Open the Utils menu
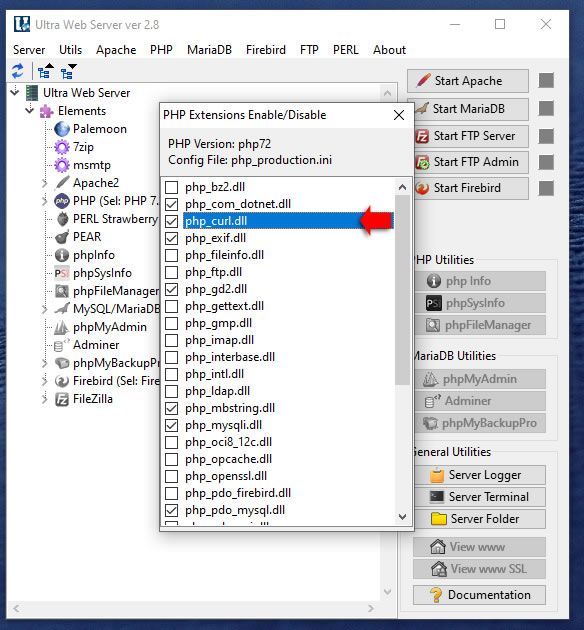The width and height of the screenshot is (584, 630). pos(70,50)
